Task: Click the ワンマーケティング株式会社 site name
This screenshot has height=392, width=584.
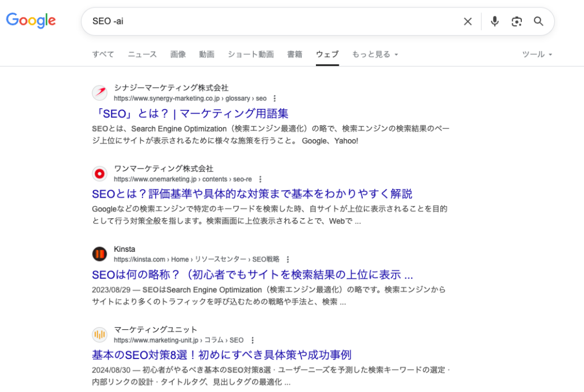Action: point(164,169)
